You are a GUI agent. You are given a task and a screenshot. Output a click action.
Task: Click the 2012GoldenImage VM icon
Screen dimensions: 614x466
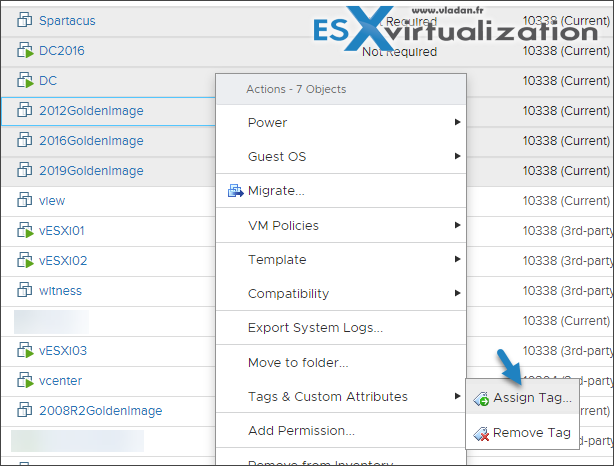[25, 110]
